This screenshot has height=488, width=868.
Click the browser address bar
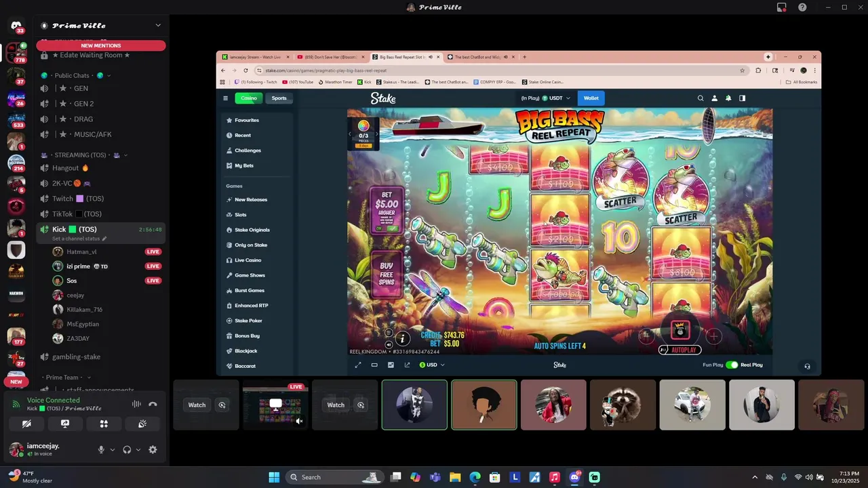[500, 70]
